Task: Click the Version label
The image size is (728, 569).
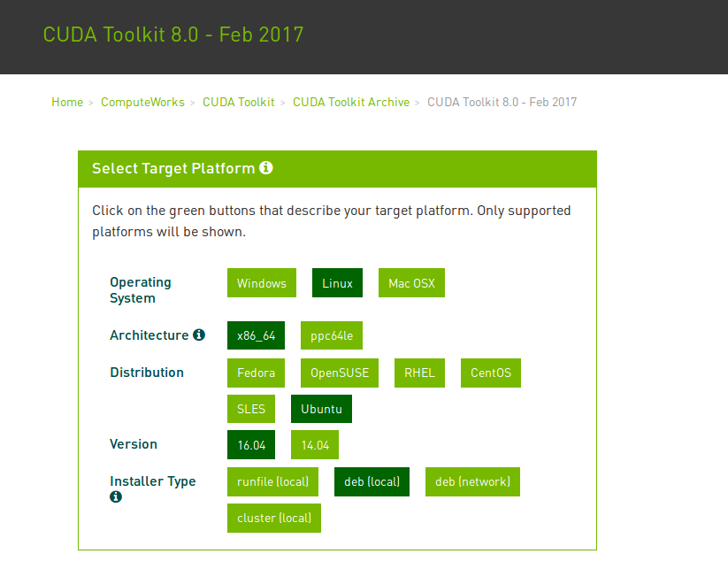Action: (x=134, y=444)
